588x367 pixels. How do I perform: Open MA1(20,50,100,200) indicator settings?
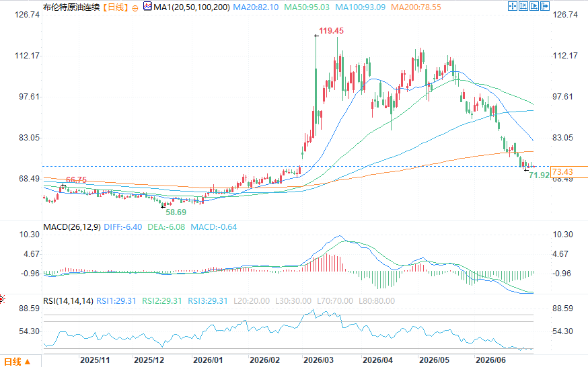tap(192, 7)
